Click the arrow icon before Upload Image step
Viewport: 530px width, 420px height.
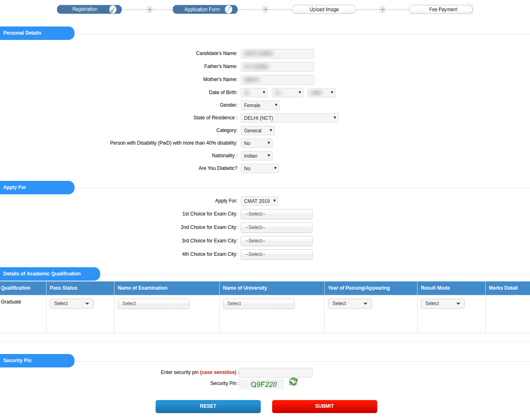pos(265,9)
